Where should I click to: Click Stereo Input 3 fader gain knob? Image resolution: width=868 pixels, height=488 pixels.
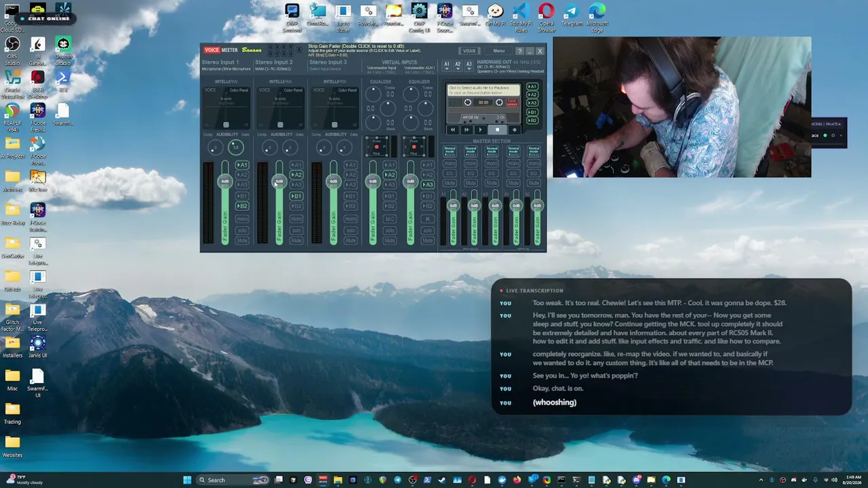334,181
